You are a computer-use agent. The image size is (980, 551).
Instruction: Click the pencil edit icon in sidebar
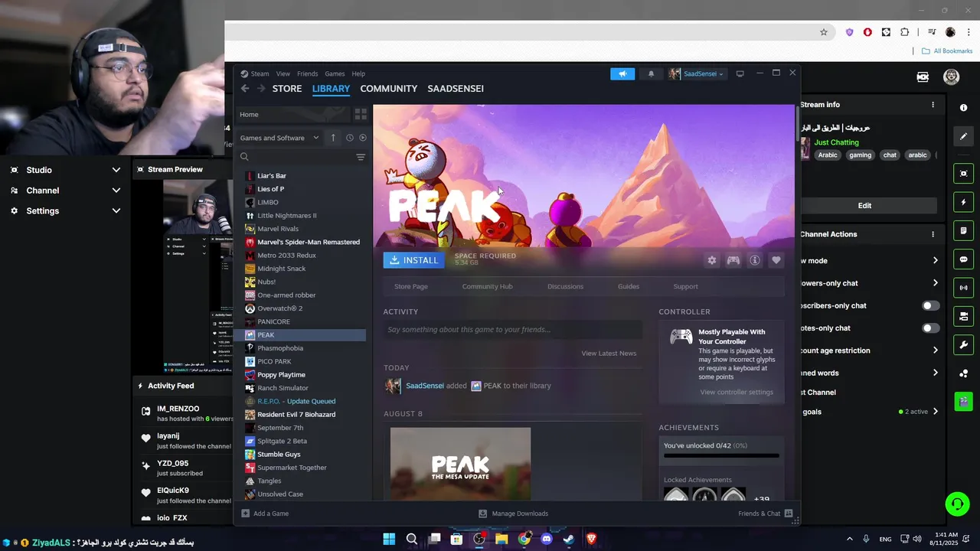[964, 136]
